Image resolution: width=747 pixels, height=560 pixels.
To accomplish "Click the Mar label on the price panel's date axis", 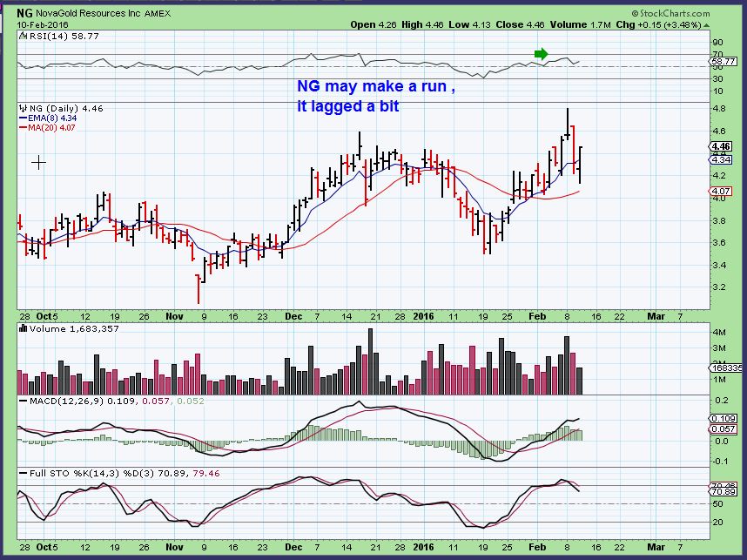I will coord(656,316).
